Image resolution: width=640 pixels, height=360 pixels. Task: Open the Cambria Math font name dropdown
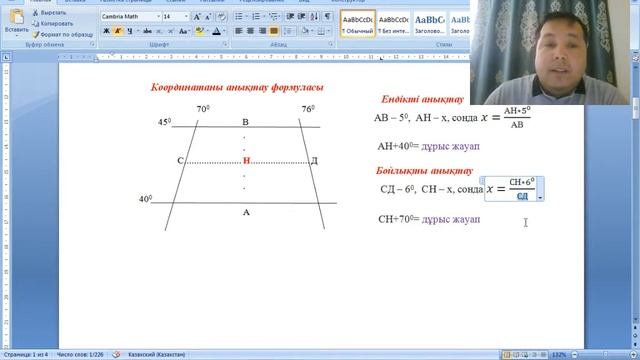pos(158,17)
